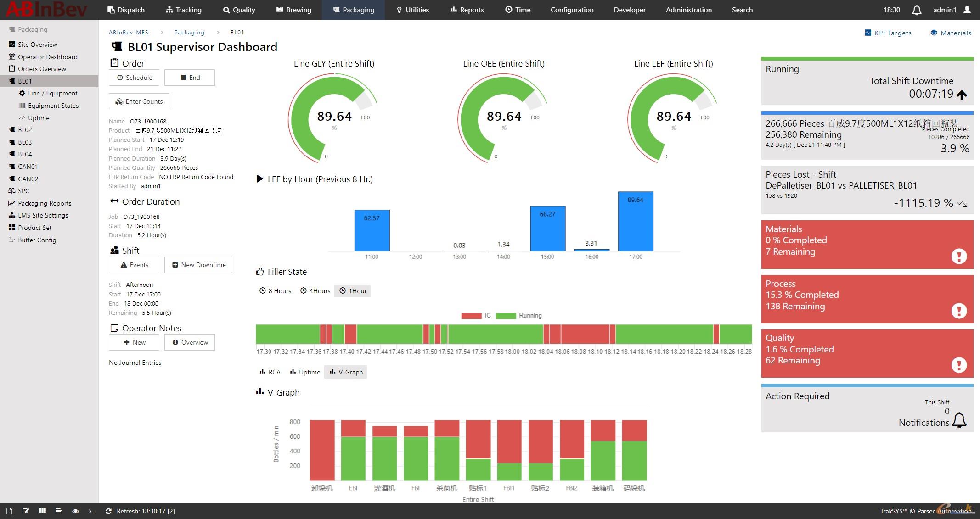This screenshot has height=519, width=980.
Task: Open the Brewing menu
Action: (294, 10)
